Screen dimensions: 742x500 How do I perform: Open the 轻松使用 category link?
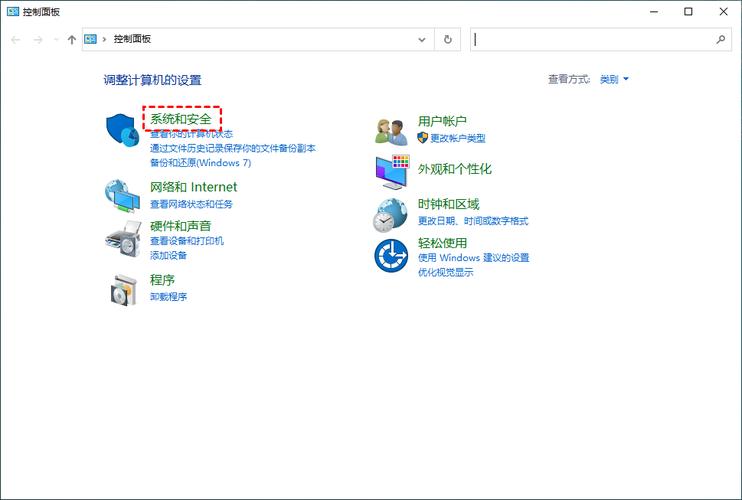442,243
